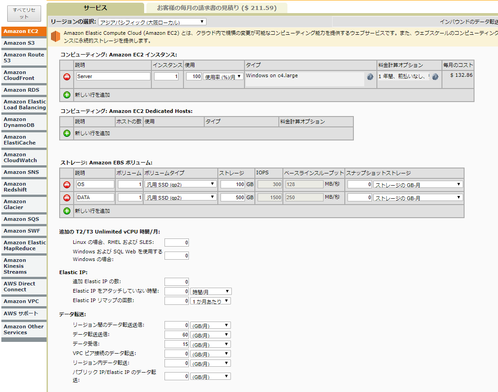498x392 pixels.
Task: Click the Windows on c4.large type text
Action: (272, 76)
